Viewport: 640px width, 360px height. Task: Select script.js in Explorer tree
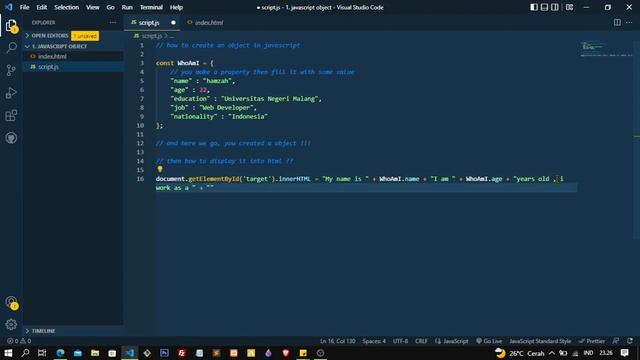73,67
